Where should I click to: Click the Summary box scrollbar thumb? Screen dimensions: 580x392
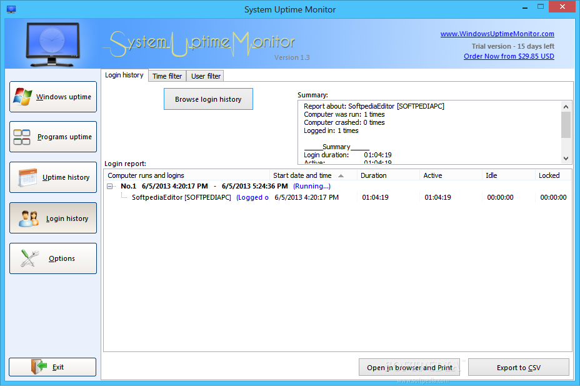566,124
